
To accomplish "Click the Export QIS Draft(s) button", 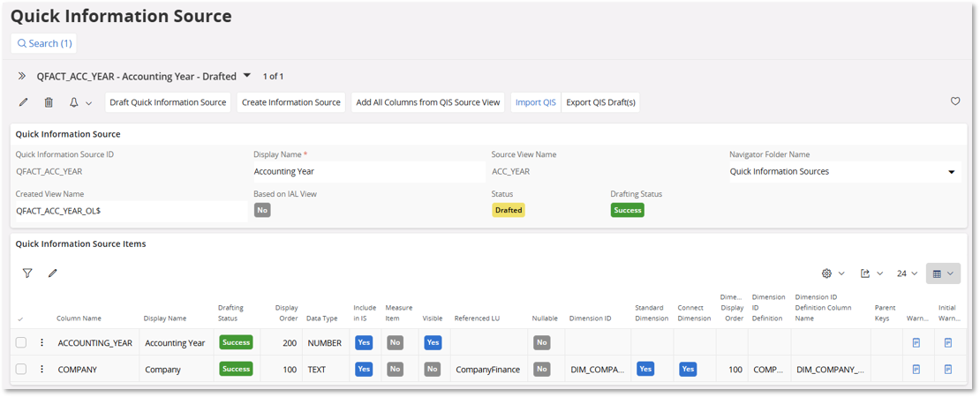I will point(600,102).
